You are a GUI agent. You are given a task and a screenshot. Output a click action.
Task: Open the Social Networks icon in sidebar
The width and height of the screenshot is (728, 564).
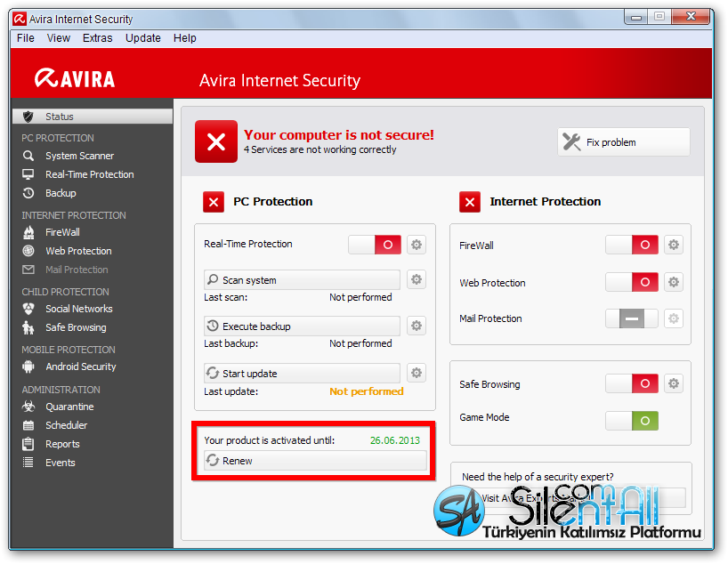click(x=28, y=309)
